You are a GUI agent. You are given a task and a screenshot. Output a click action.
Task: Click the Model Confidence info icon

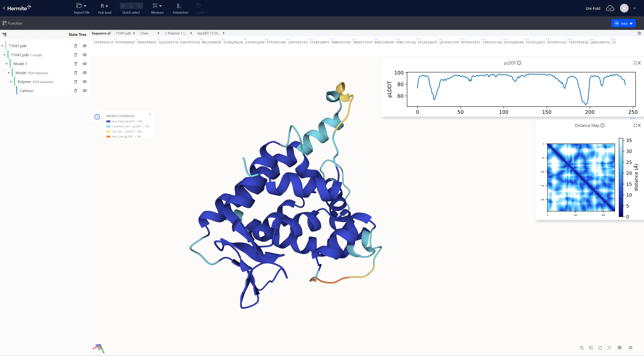click(97, 117)
